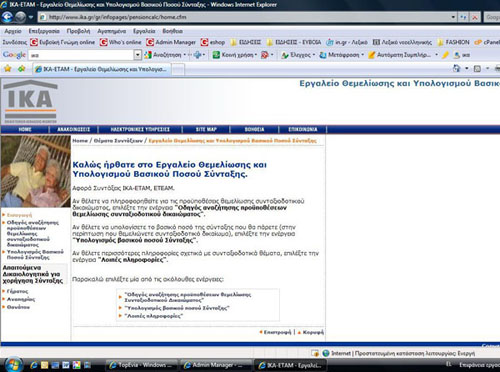The height and width of the screenshot is (372, 500).
Task: Open the Αγαπημένα menu
Action: 111,31
